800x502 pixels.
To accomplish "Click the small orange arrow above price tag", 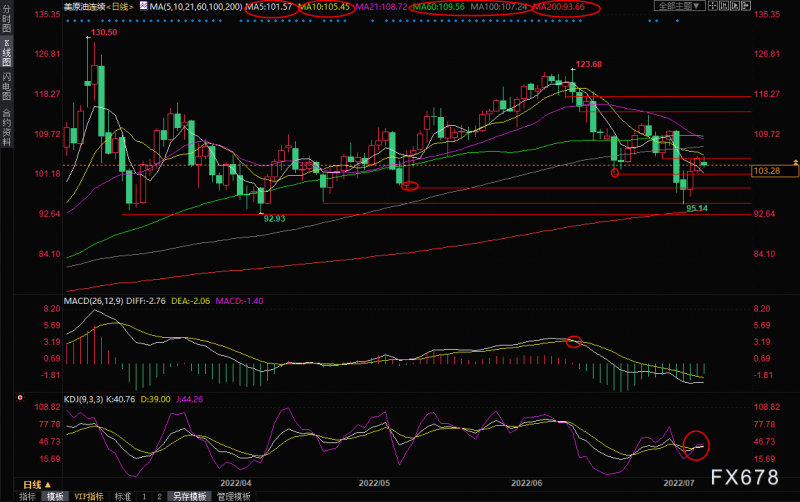I will (795, 162).
